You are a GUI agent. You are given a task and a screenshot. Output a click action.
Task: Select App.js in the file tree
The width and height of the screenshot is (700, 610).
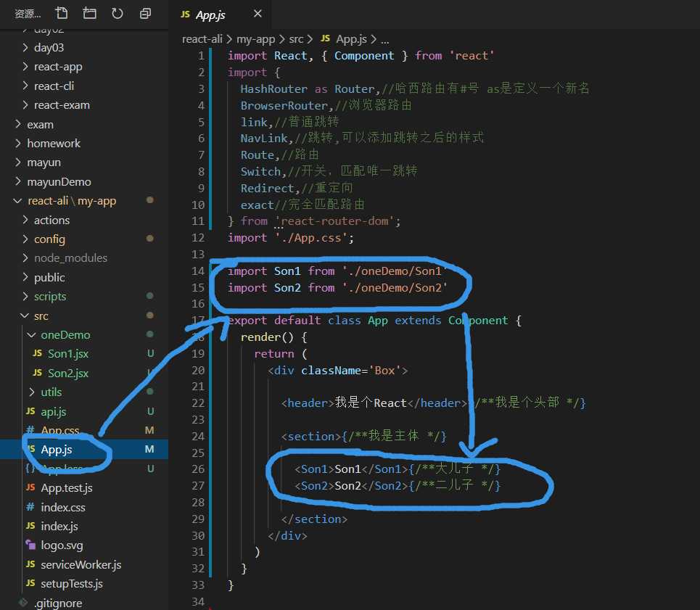click(x=57, y=450)
